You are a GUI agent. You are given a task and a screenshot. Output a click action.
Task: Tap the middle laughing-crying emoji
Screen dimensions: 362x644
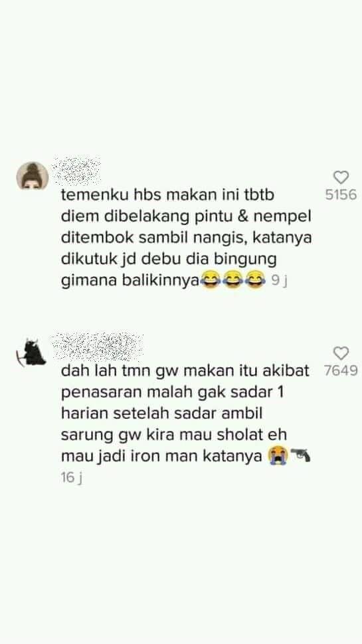point(232,280)
